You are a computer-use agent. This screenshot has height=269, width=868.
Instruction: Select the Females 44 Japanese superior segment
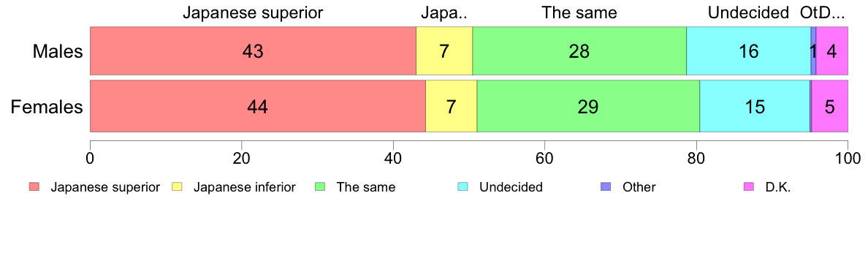tap(258, 106)
